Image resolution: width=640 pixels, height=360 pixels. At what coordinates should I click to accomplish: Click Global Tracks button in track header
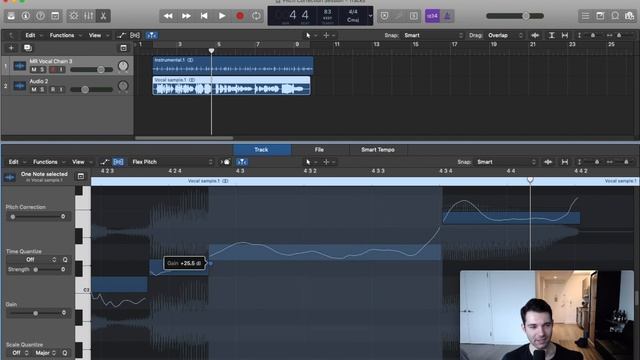(x=123, y=48)
